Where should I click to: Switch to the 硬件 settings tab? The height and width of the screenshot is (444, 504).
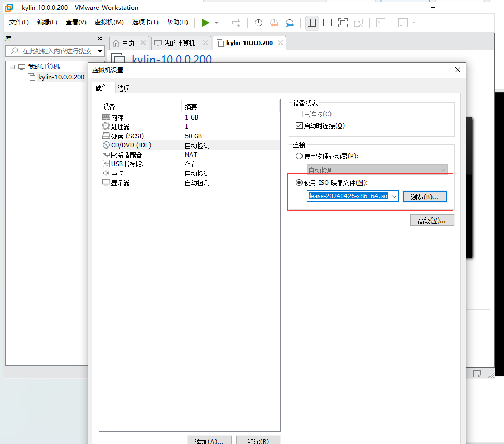tap(102, 87)
